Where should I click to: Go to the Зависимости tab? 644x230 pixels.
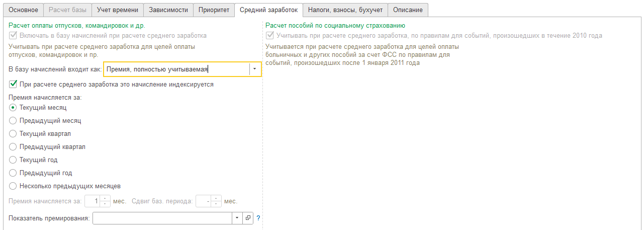click(168, 10)
